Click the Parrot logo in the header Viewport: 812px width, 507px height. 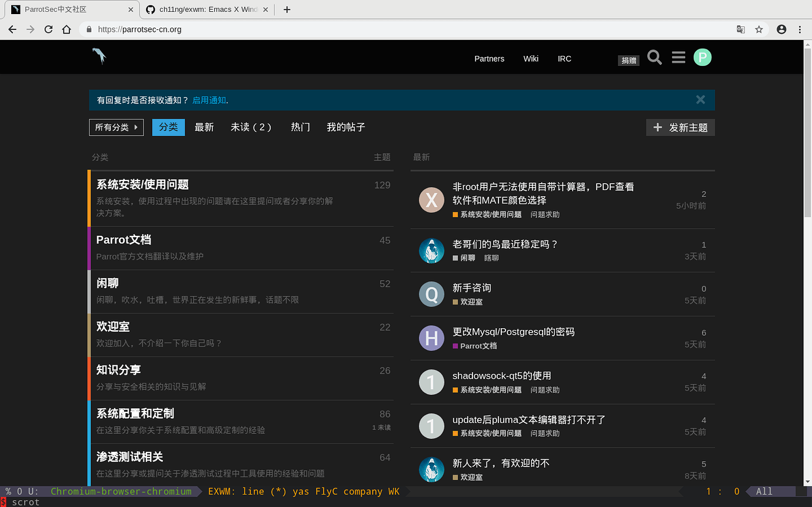pos(98,55)
